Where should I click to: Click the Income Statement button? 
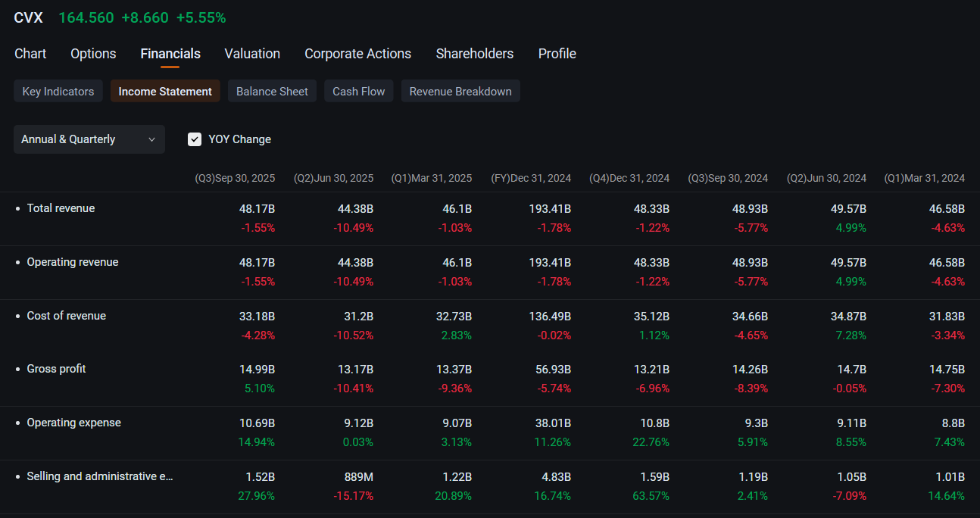(165, 91)
